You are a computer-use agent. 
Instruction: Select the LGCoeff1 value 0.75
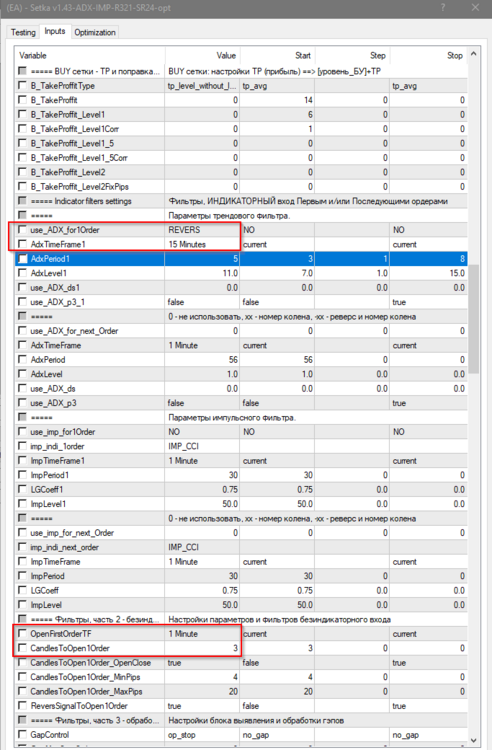click(202, 489)
